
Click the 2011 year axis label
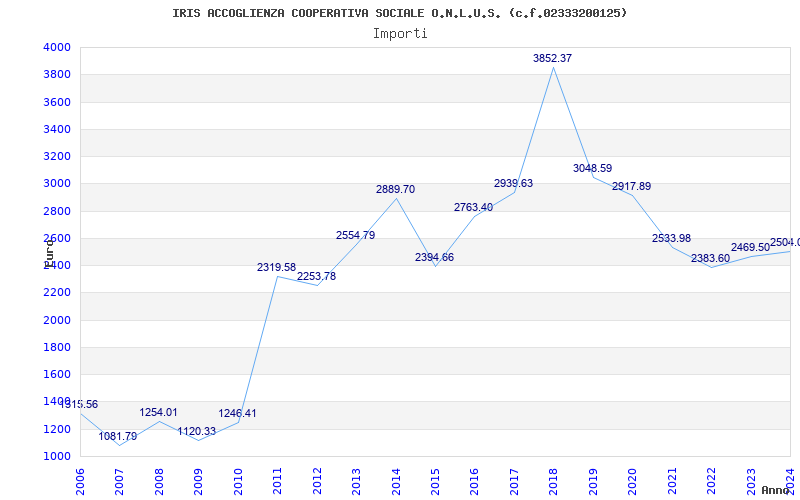(x=278, y=482)
